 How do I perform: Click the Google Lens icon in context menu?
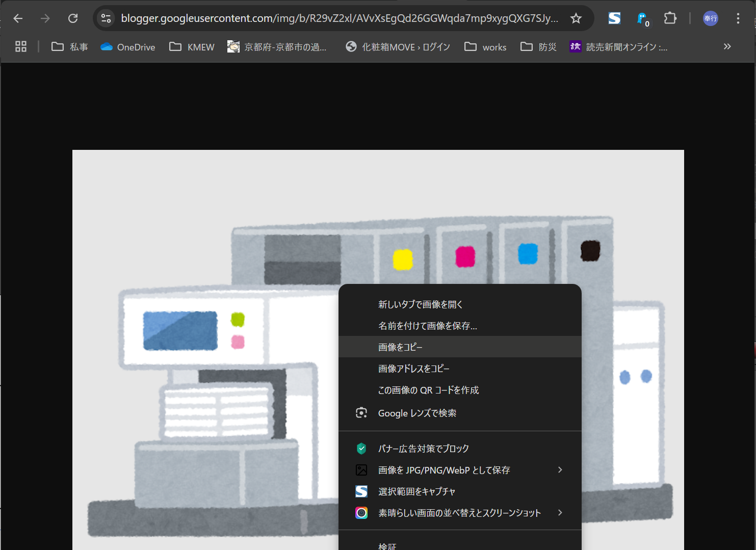pos(361,413)
